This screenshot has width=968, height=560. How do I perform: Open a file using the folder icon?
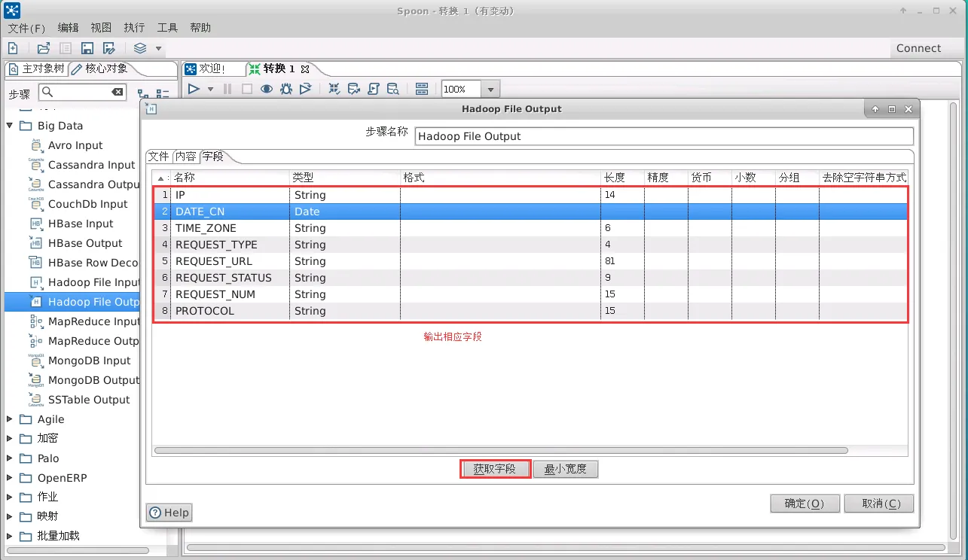44,48
